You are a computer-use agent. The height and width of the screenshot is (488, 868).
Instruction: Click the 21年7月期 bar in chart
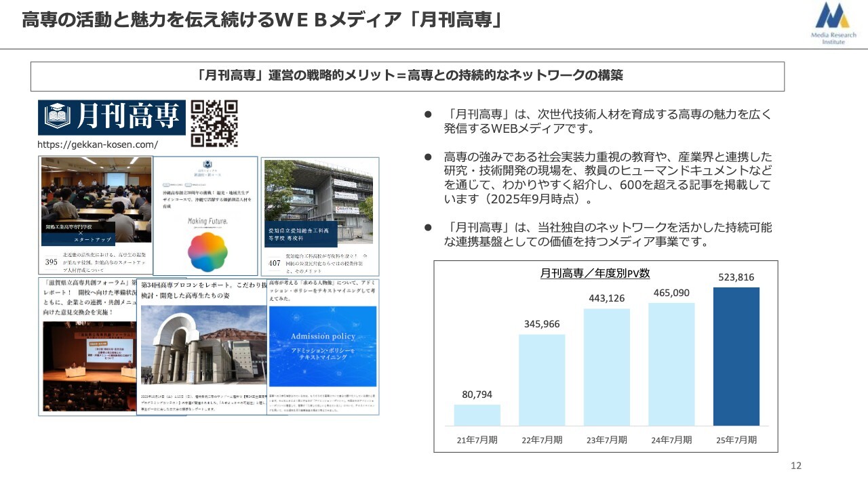pos(477,415)
